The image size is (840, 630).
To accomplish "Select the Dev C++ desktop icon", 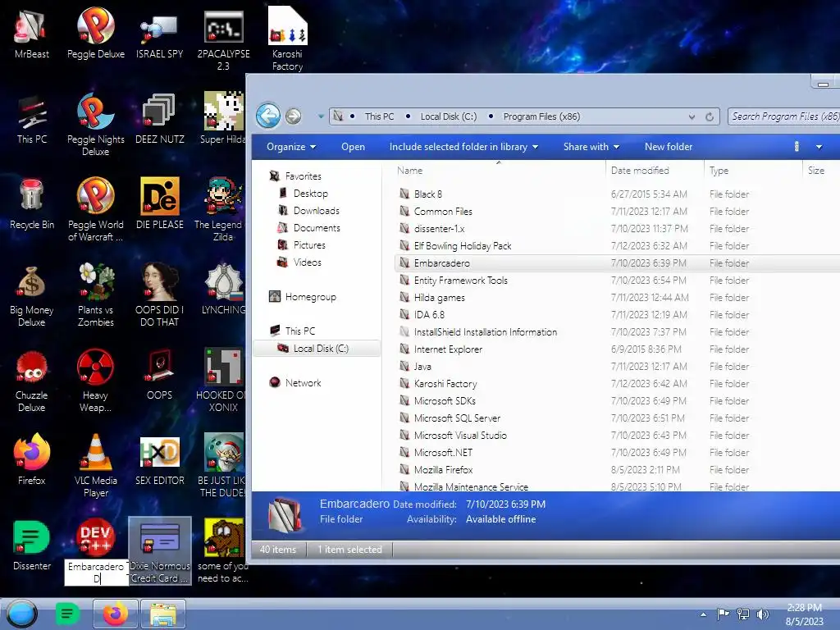I will pos(95,537).
